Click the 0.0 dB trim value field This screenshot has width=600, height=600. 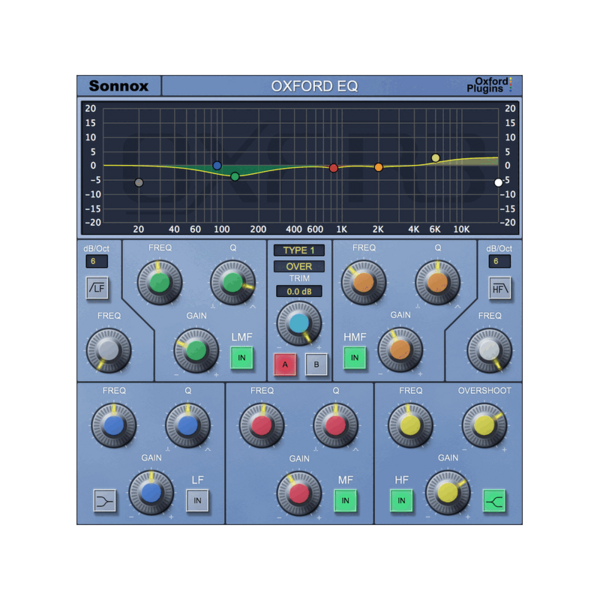(299, 291)
